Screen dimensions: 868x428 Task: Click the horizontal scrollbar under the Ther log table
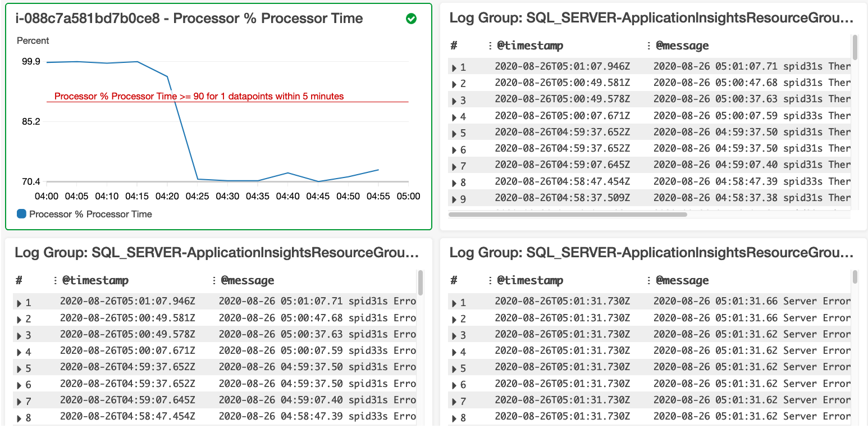568,214
